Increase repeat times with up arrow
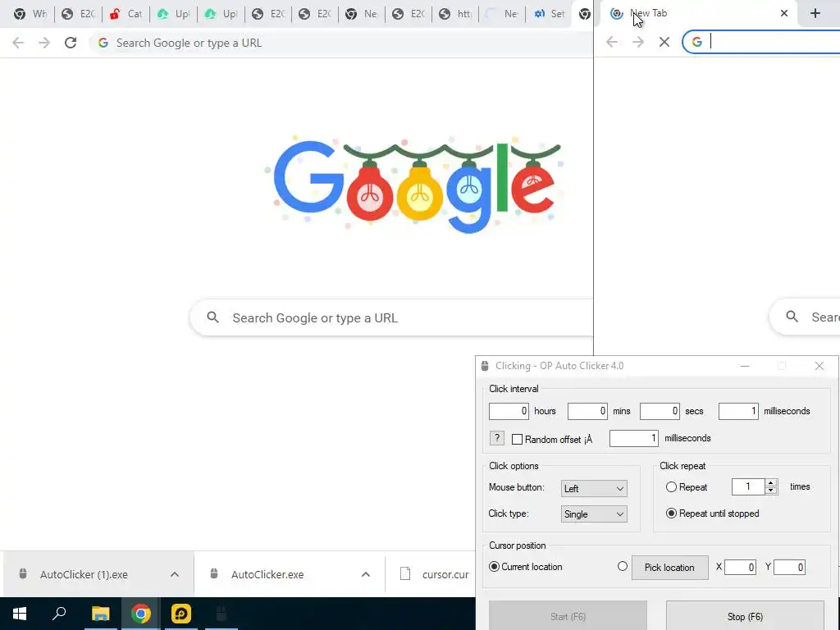The image size is (840, 630). pyautogui.click(x=771, y=482)
